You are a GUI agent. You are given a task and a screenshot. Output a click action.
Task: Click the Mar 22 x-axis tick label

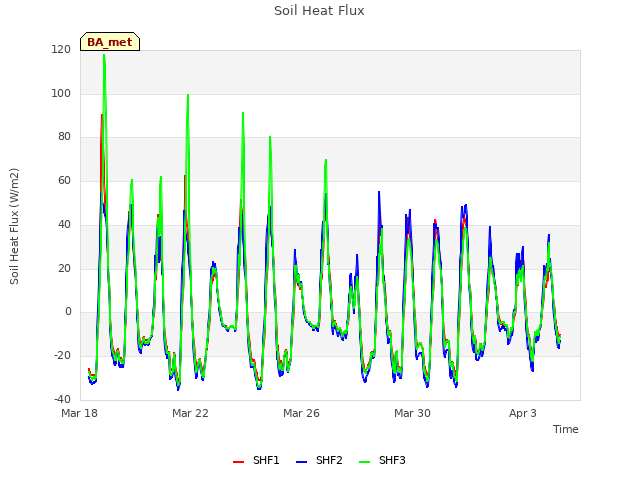(x=190, y=413)
